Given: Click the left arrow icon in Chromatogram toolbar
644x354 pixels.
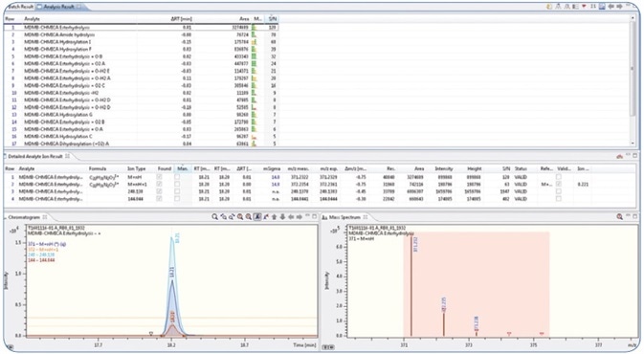Looking at the screenshot, I should [x=291, y=217].
